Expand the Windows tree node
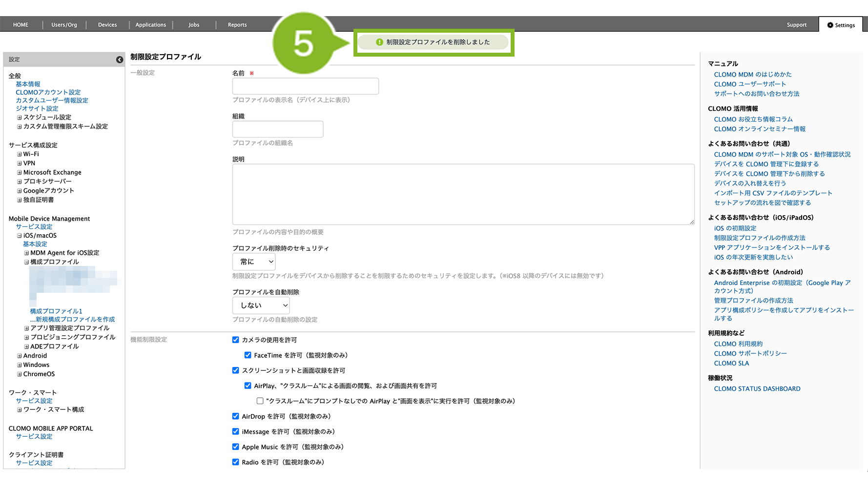 tap(20, 365)
